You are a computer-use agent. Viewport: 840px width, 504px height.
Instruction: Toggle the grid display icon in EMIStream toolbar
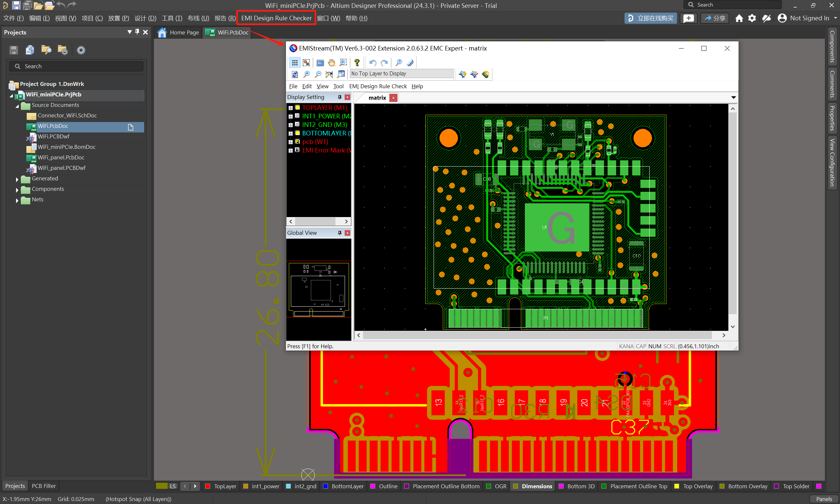tap(294, 63)
